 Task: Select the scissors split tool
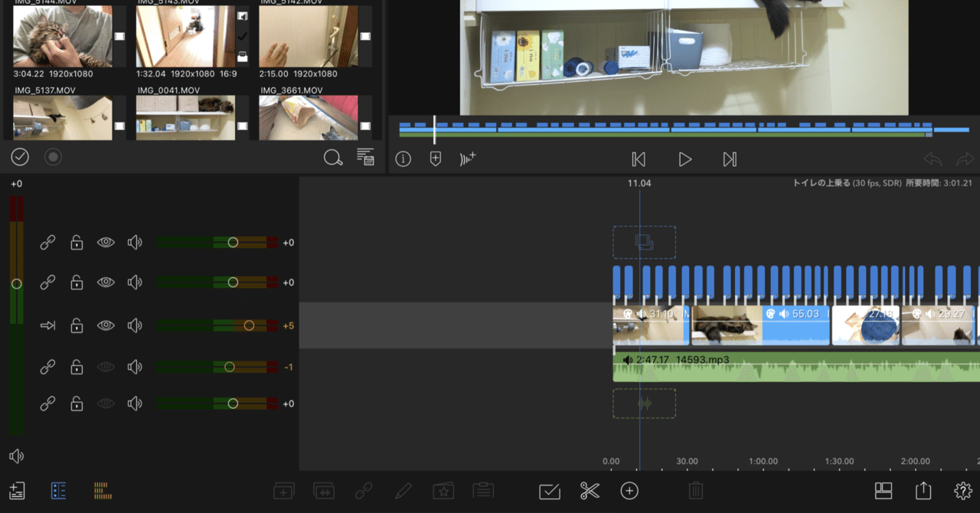pos(590,491)
